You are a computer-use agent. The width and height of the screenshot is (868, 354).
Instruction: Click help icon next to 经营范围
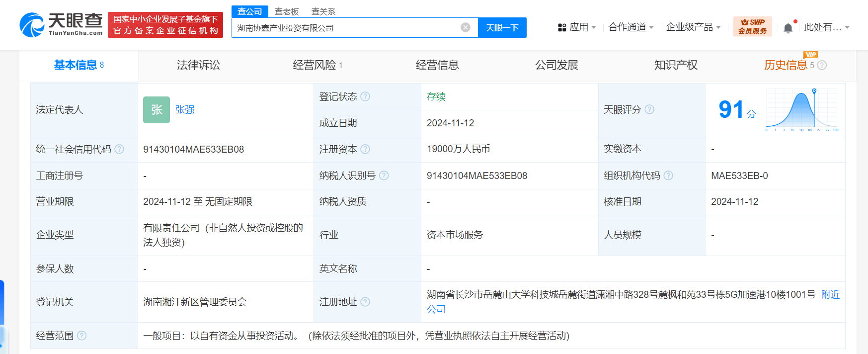tap(82, 336)
